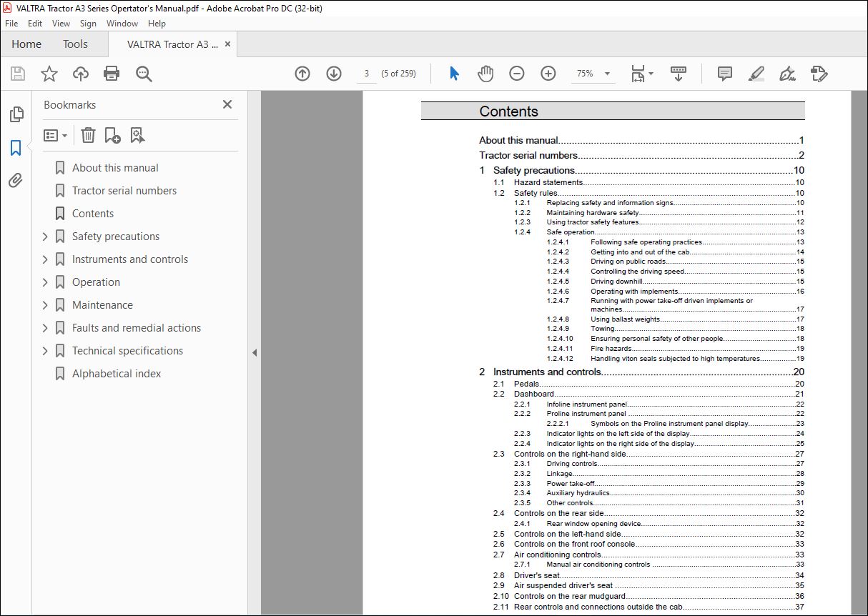
Task: Jump to the About this manual bookmark
Action: (x=115, y=168)
